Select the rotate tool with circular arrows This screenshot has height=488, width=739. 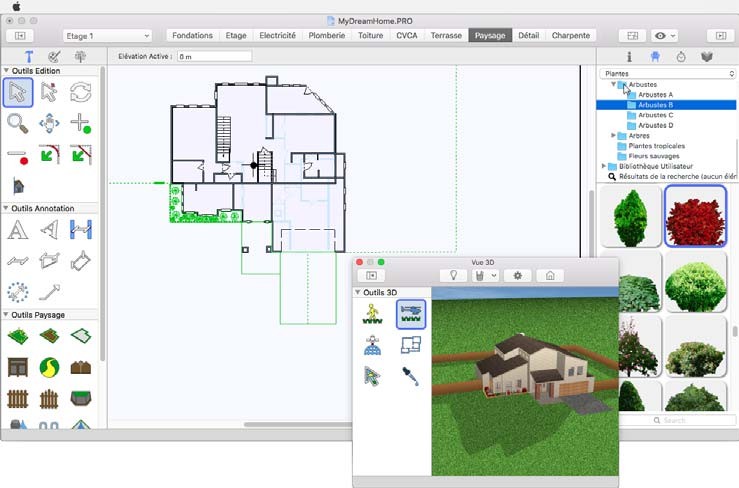pyautogui.click(x=81, y=92)
